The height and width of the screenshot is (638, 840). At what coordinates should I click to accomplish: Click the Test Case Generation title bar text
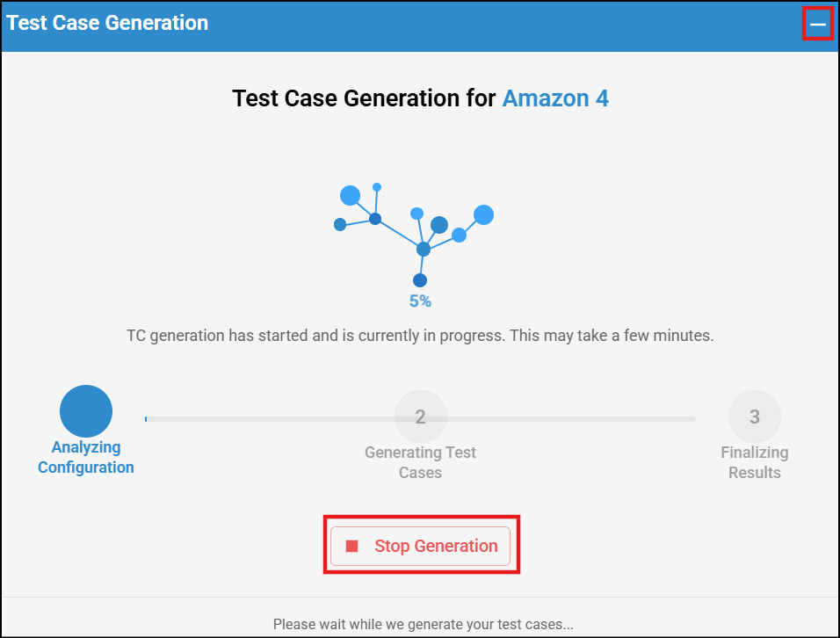pyautogui.click(x=107, y=23)
